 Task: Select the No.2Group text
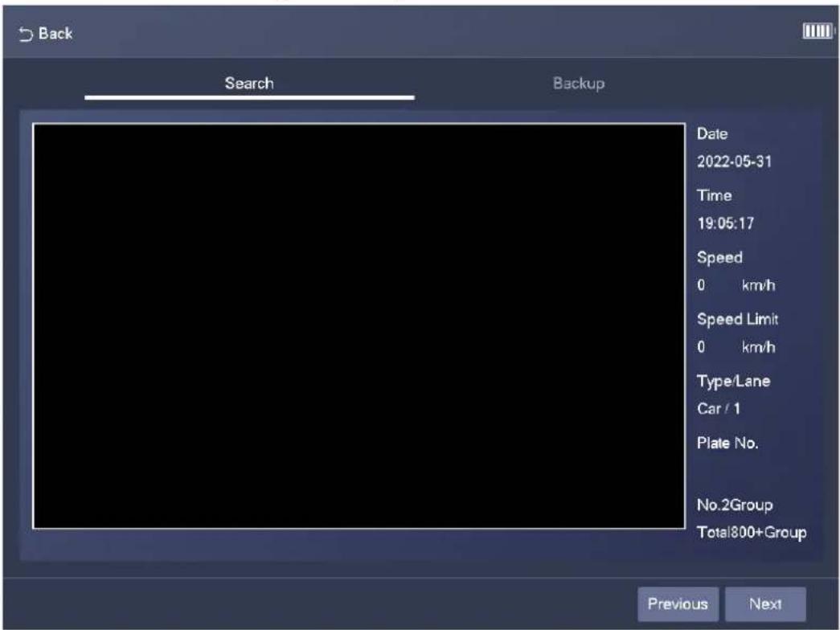point(735,505)
